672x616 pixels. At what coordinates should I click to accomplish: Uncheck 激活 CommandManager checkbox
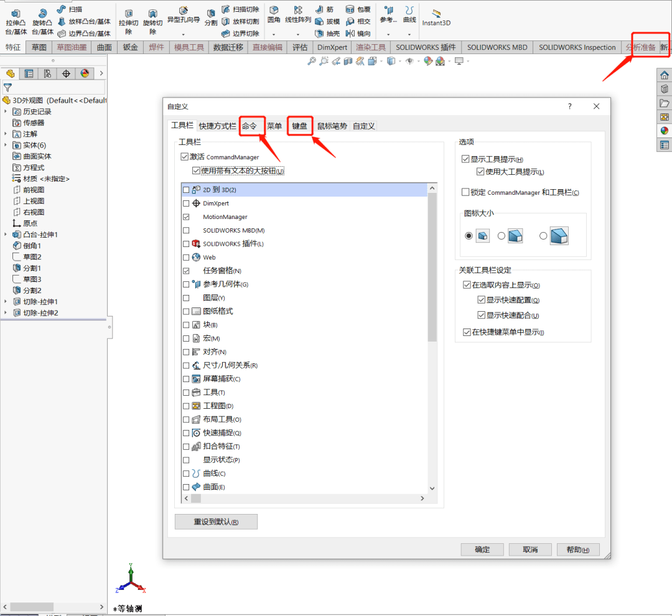pos(184,157)
